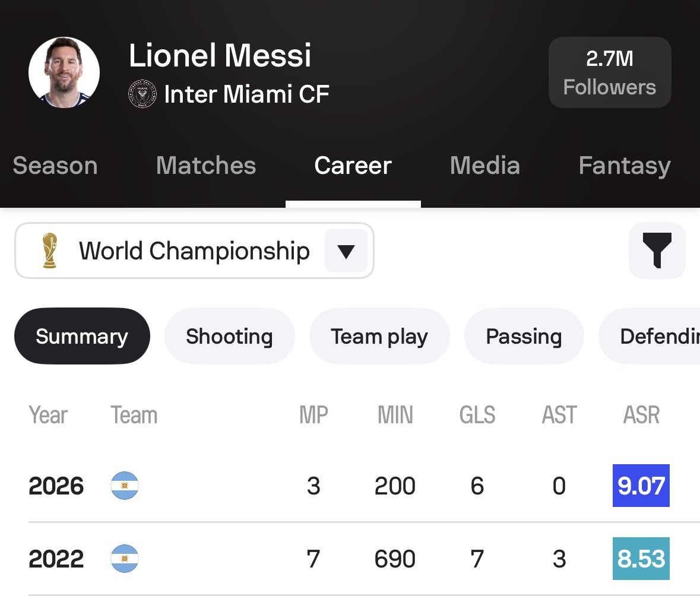The image size is (700, 596).
Task: Click Argentina flag in 2026 row
Action: coord(125,485)
